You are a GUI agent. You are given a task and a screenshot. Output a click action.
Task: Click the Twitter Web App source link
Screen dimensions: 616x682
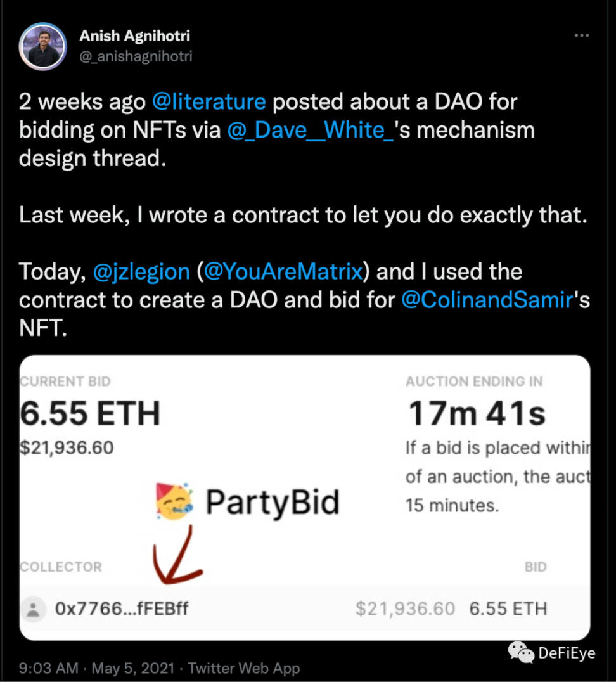tap(244, 668)
